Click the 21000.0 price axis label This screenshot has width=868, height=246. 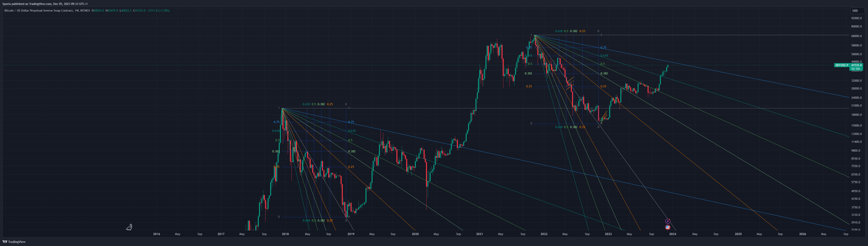[856, 106]
